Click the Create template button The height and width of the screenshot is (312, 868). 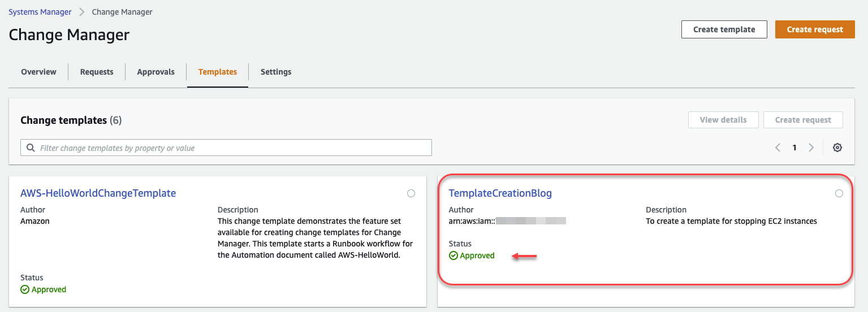(x=724, y=29)
